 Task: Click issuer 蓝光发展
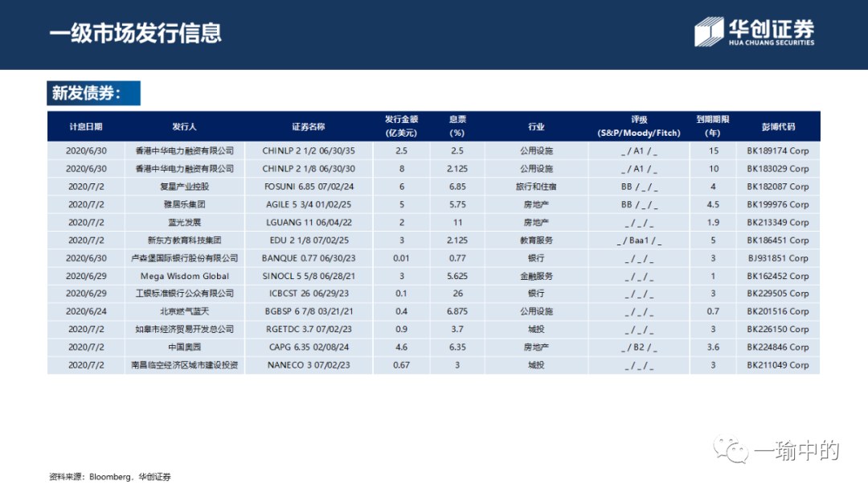coord(184,223)
